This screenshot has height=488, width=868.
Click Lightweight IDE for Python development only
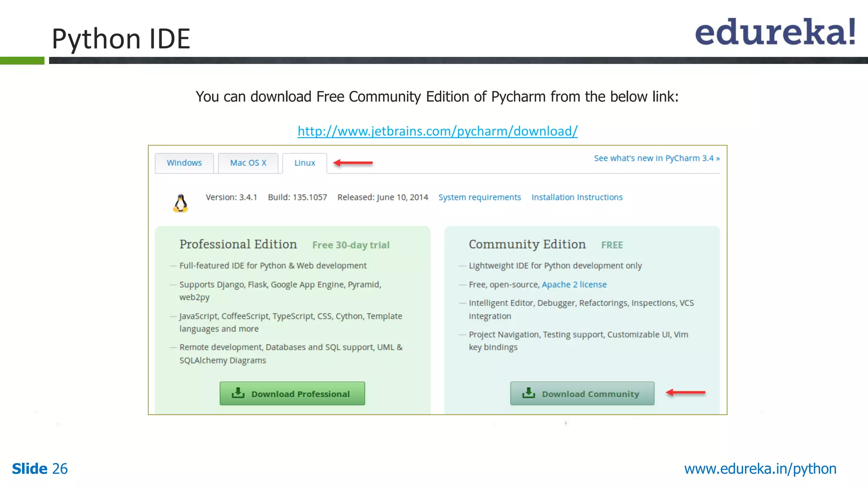pos(555,266)
